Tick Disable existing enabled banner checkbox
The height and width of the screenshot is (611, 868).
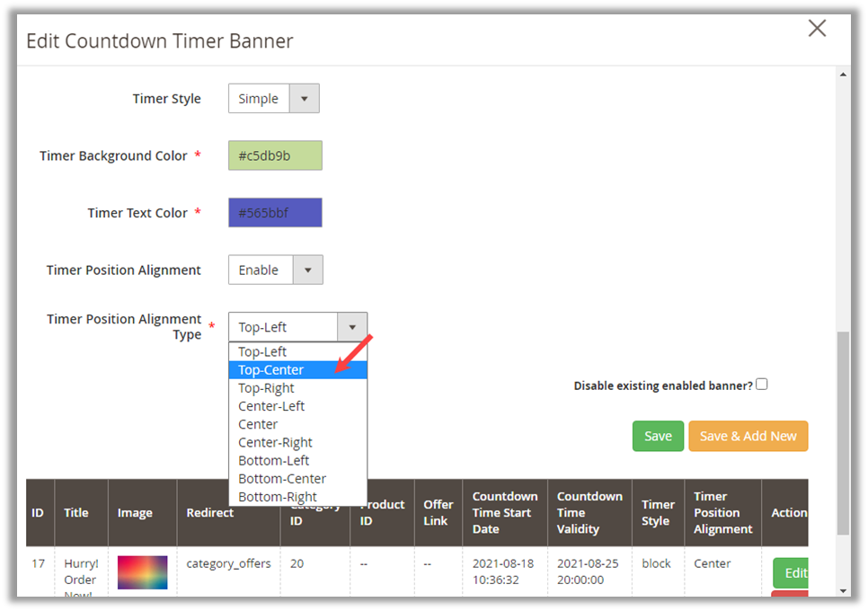(762, 385)
